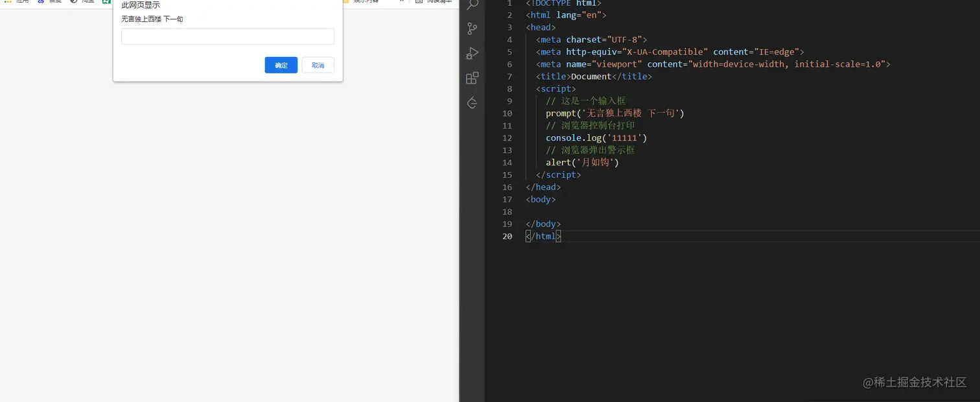Click the opening <head> tag line

point(541,27)
